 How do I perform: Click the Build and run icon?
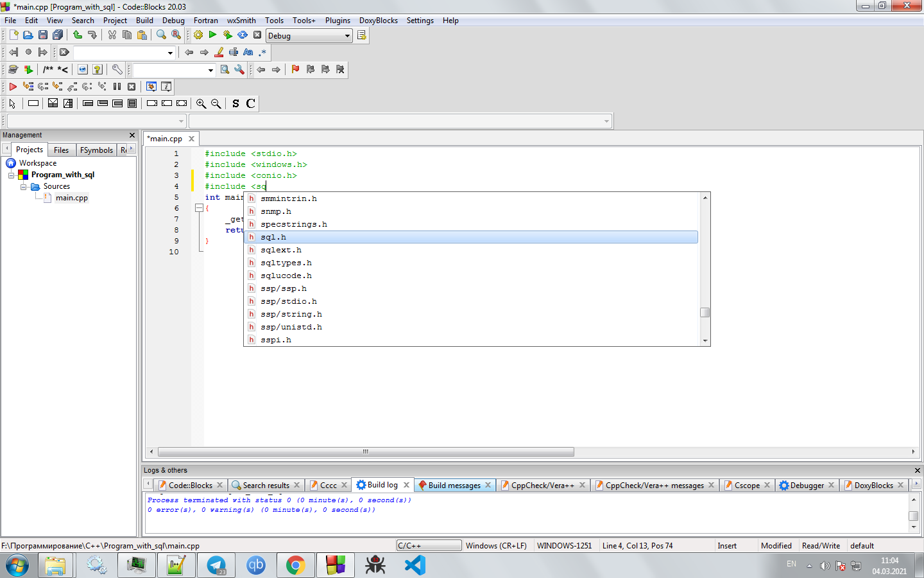[x=228, y=35]
